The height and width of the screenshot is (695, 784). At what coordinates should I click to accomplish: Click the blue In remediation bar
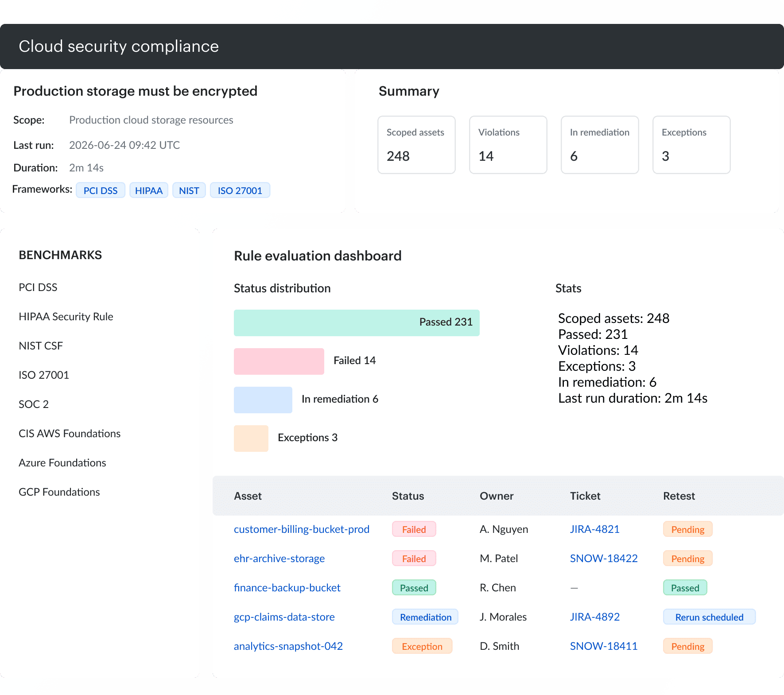tap(263, 400)
